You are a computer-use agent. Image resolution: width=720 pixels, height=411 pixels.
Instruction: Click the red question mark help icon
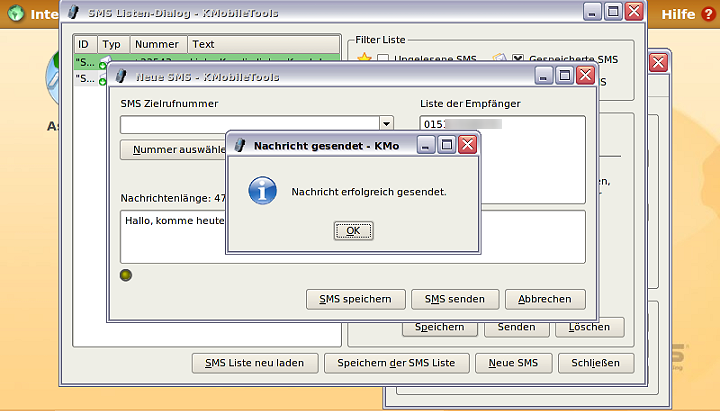[x=708, y=14]
